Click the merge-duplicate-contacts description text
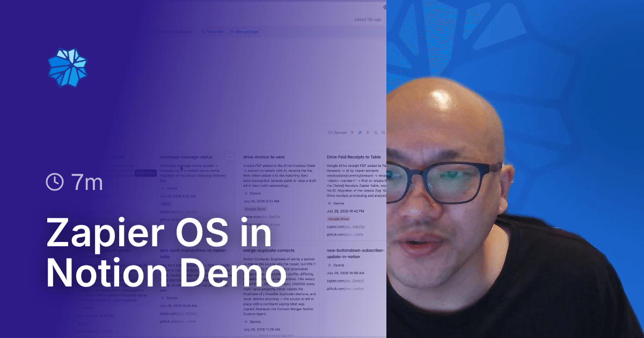Viewport: 644px width, 338px height. tap(279, 285)
